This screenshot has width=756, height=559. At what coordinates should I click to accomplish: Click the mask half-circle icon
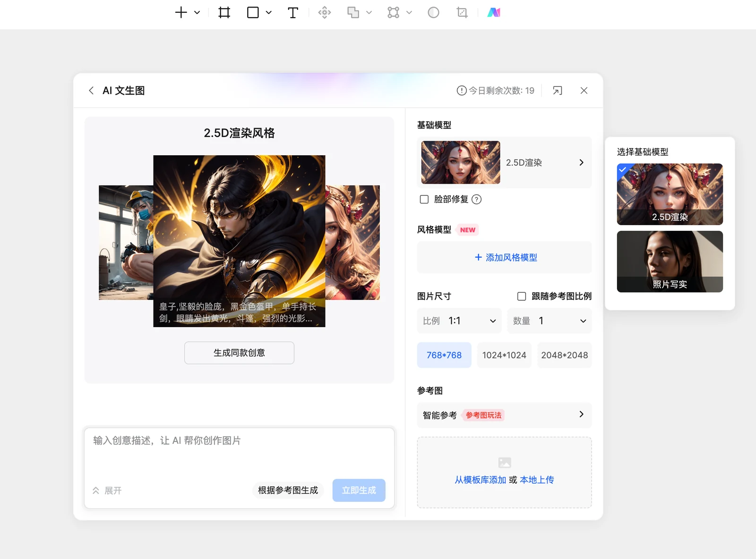click(x=433, y=12)
